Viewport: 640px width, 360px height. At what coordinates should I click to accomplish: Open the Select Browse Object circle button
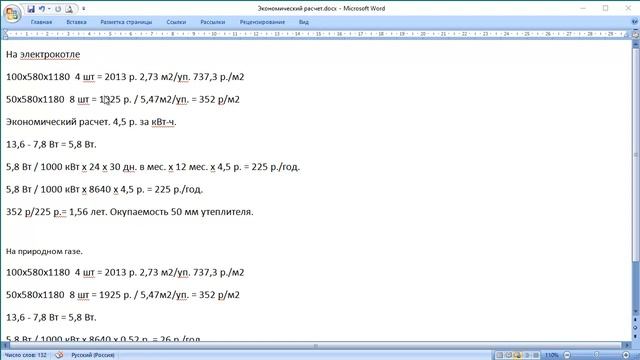click(x=636, y=327)
